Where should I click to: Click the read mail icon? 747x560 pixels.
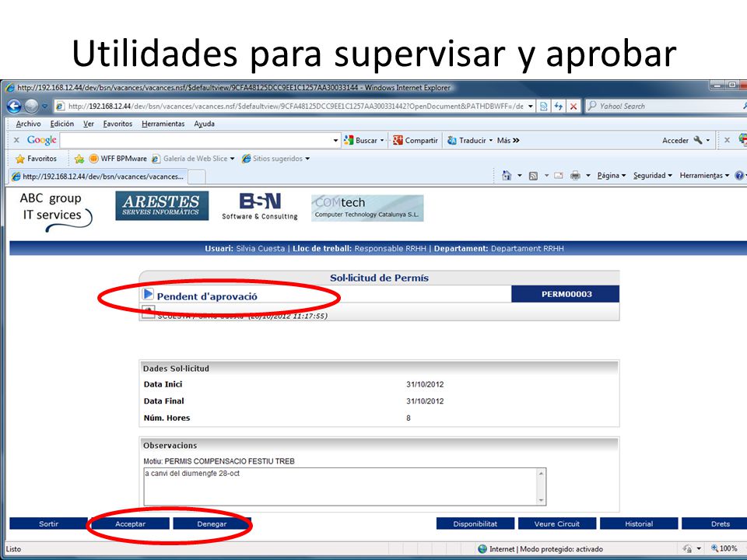tap(559, 176)
